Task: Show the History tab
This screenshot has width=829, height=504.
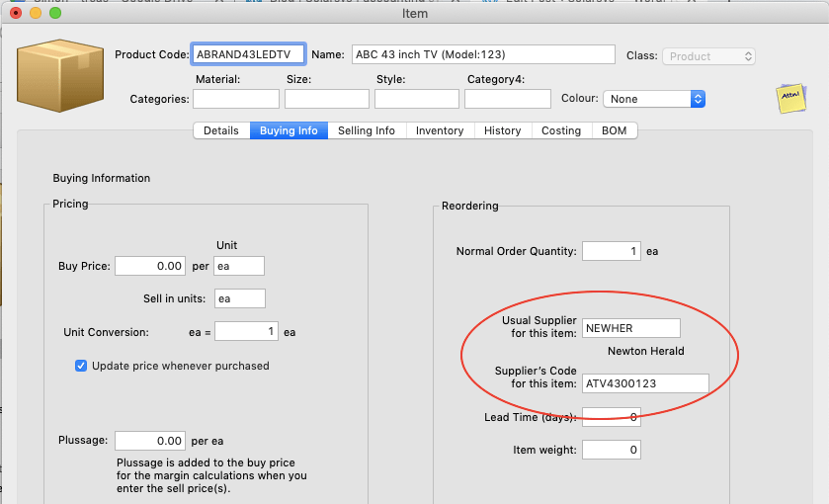Action: pyautogui.click(x=503, y=130)
